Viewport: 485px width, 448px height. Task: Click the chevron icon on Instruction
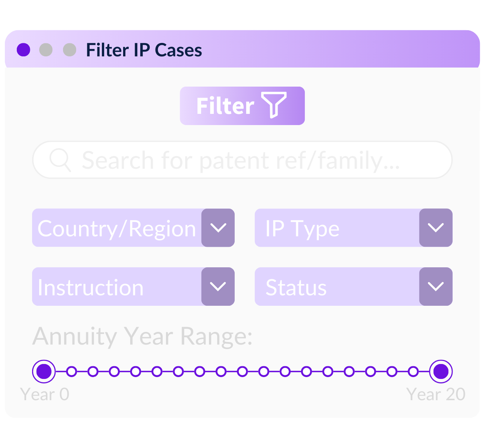(218, 287)
